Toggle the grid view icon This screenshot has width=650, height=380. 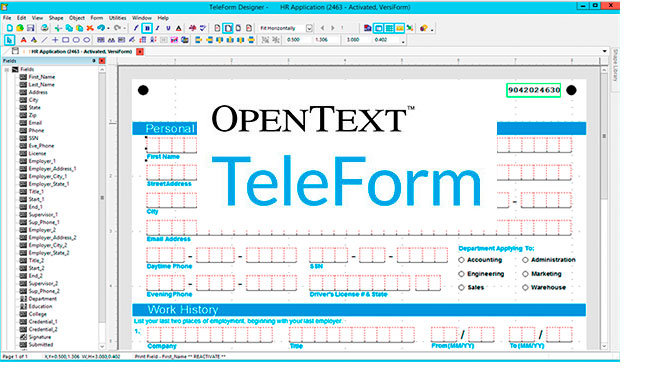[x=389, y=28]
